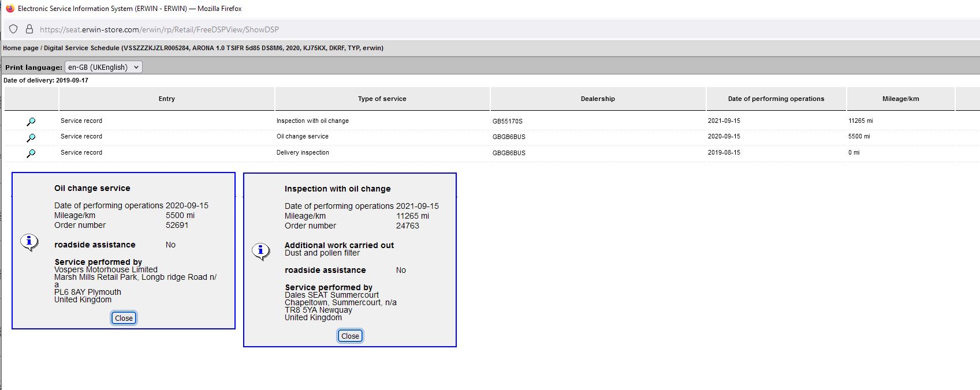Screen dimensions: 980x390
Task: Click the Entry column header
Action: coord(166,99)
